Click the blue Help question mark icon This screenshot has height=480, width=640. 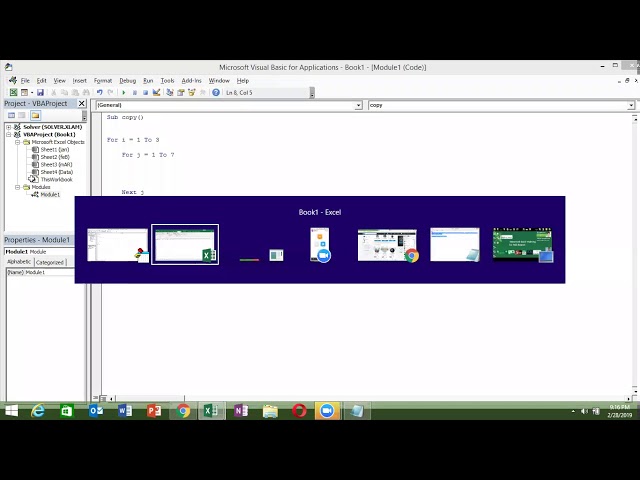pos(216,93)
